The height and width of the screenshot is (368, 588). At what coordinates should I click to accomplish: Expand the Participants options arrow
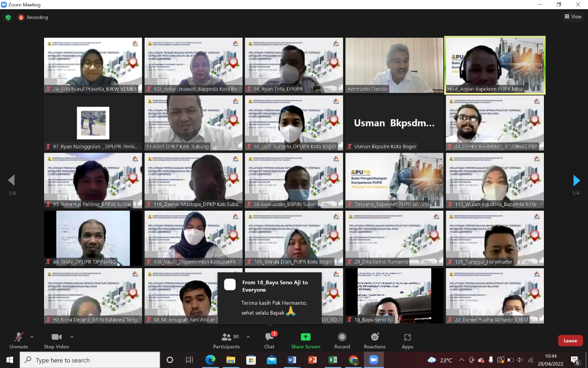tap(248, 337)
